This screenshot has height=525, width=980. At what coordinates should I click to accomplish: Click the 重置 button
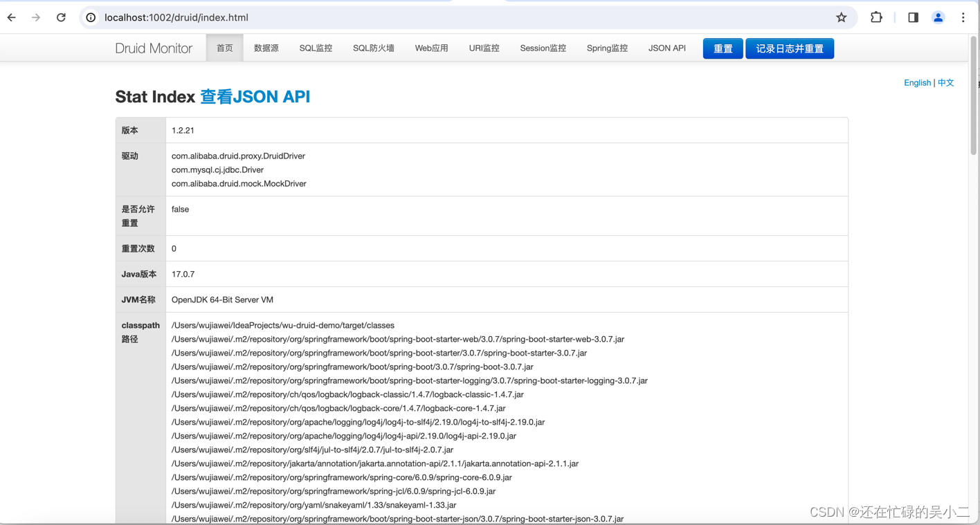[x=723, y=48]
